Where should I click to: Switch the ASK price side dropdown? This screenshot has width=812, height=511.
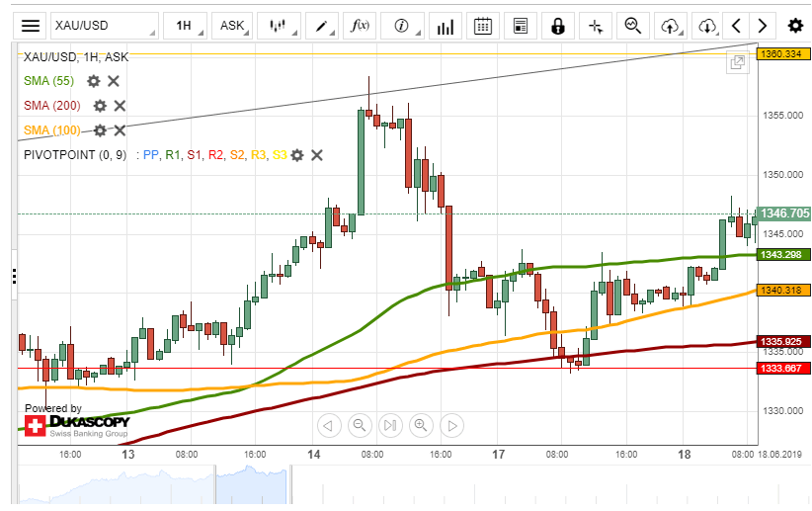[x=232, y=26]
